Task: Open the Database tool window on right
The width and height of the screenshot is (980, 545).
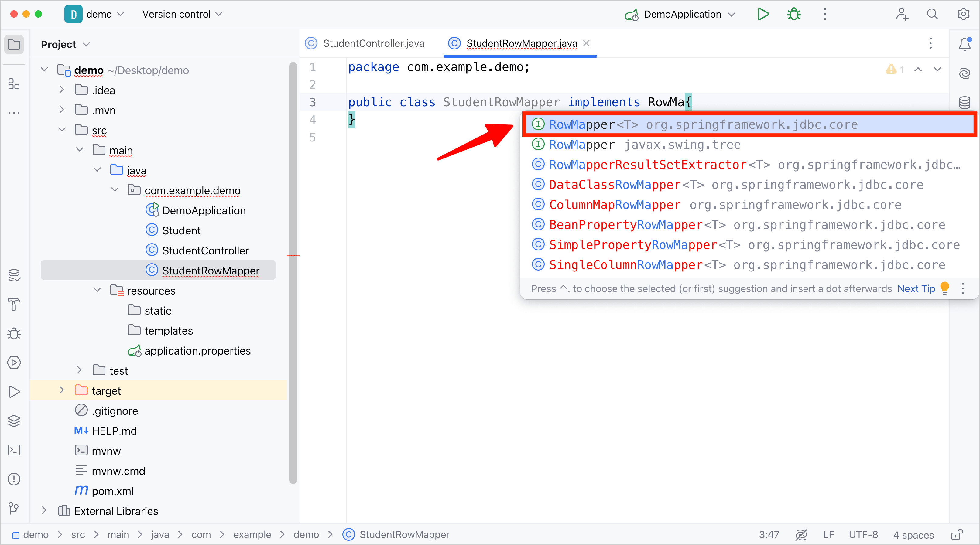Action: [x=965, y=102]
